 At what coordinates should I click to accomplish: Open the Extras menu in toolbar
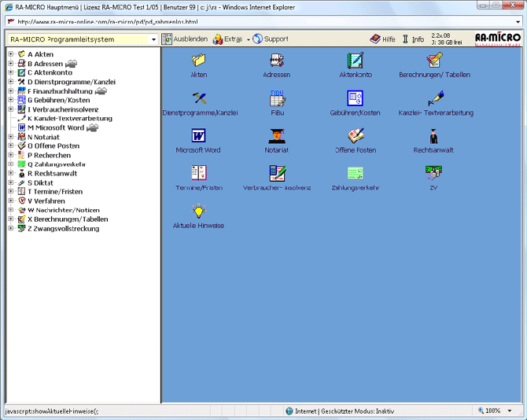click(231, 39)
